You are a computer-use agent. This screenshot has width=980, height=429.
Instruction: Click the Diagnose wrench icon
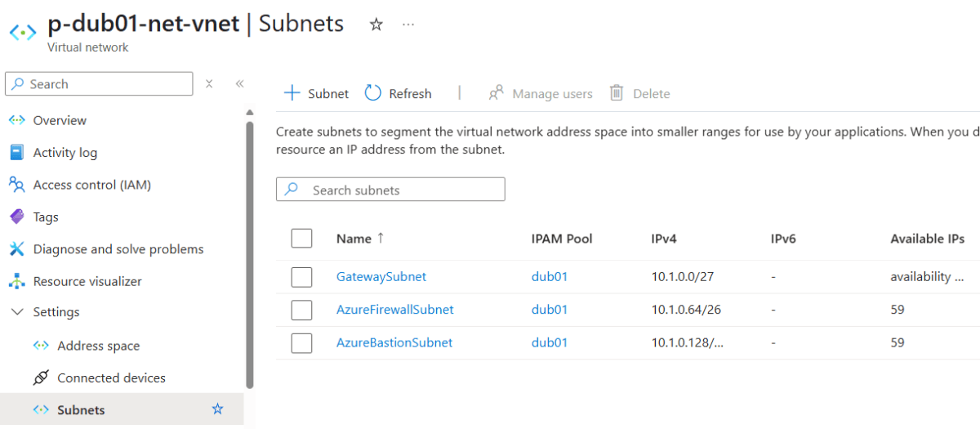coord(17,249)
